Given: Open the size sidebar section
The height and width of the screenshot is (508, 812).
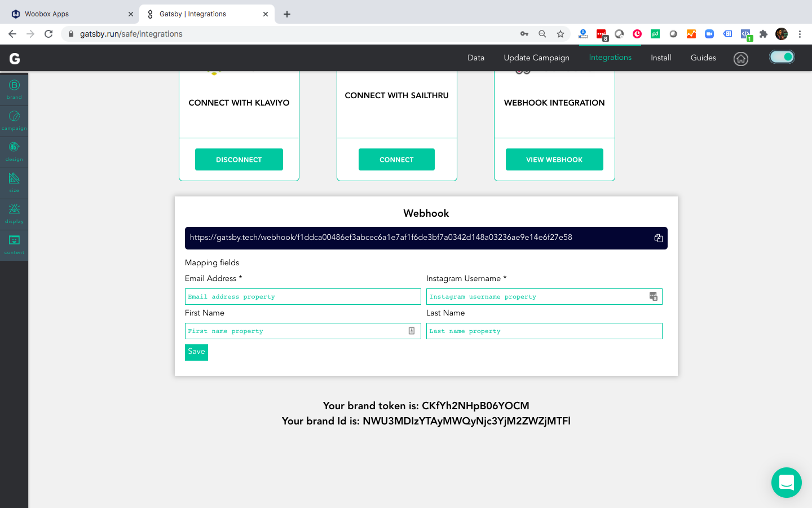Looking at the screenshot, I should [14, 182].
